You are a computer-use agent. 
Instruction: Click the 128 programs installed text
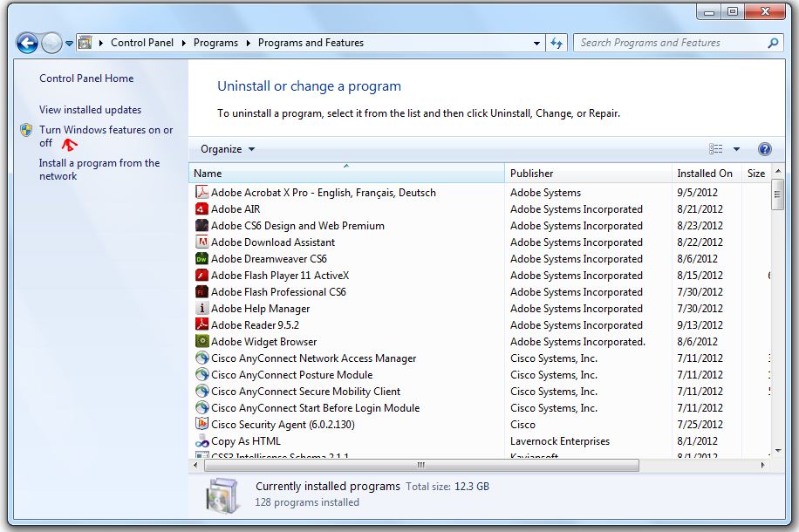click(307, 502)
